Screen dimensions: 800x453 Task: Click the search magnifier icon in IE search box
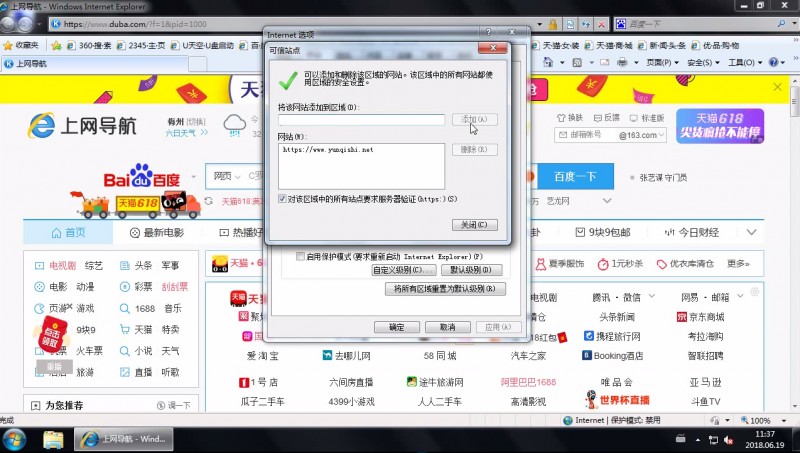click(x=781, y=24)
